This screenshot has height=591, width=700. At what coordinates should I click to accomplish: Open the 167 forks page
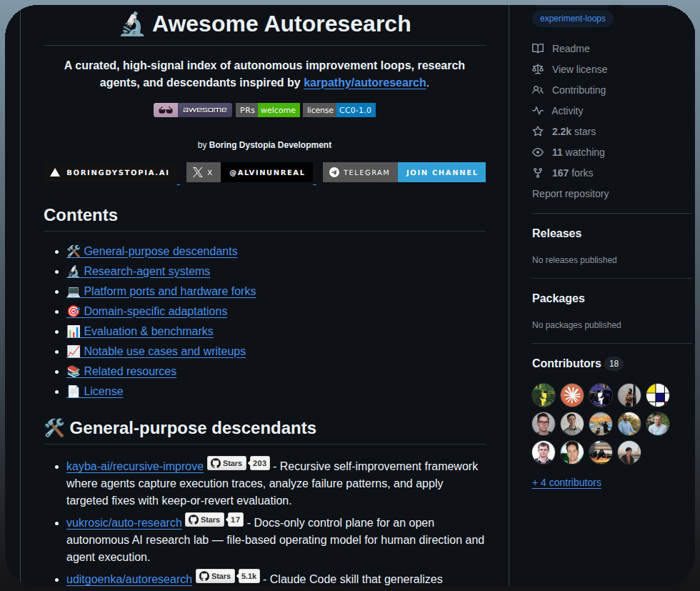coord(563,173)
